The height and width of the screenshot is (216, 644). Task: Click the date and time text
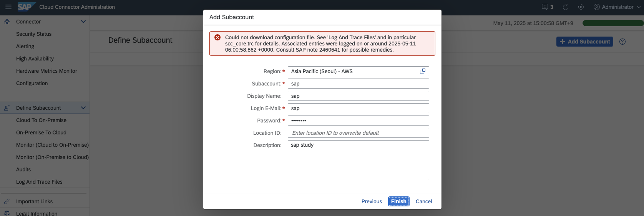point(533,23)
